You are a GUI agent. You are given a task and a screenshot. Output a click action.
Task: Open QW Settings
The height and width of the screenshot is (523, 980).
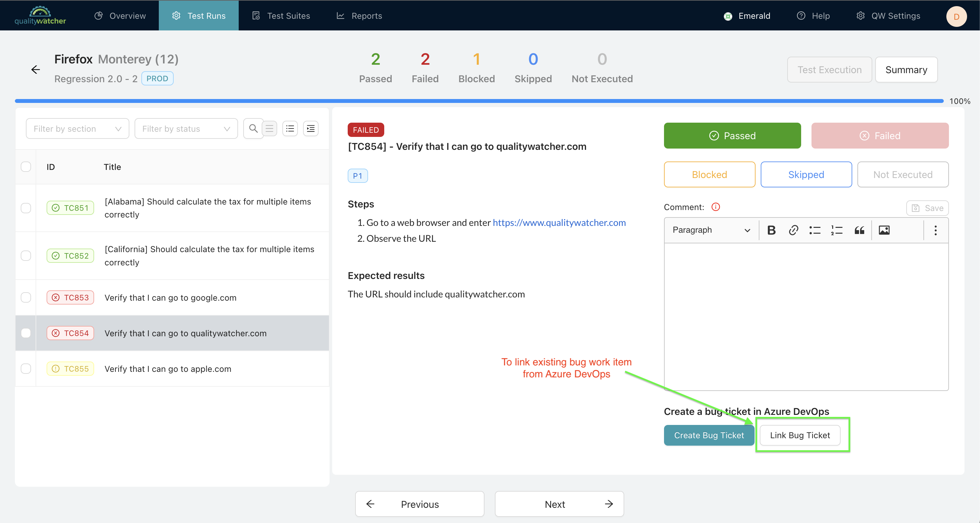(x=888, y=16)
